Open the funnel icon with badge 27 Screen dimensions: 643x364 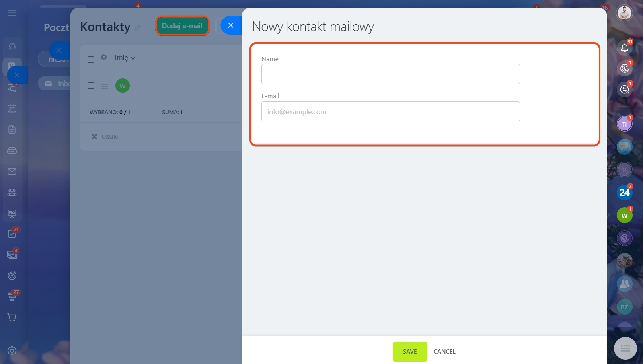tap(12, 296)
